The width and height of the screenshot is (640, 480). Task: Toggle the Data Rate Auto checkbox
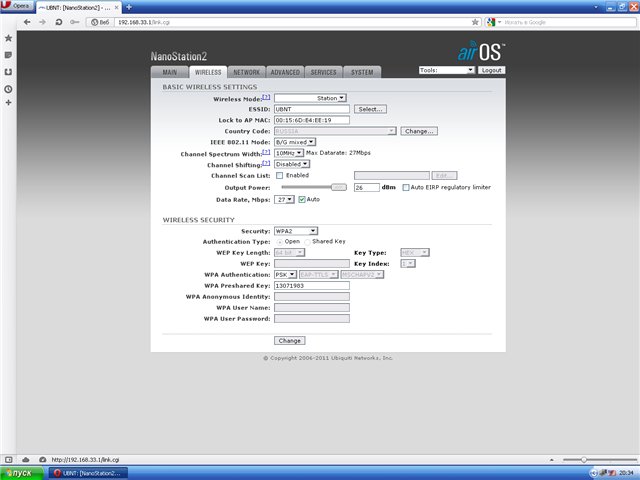(302, 200)
